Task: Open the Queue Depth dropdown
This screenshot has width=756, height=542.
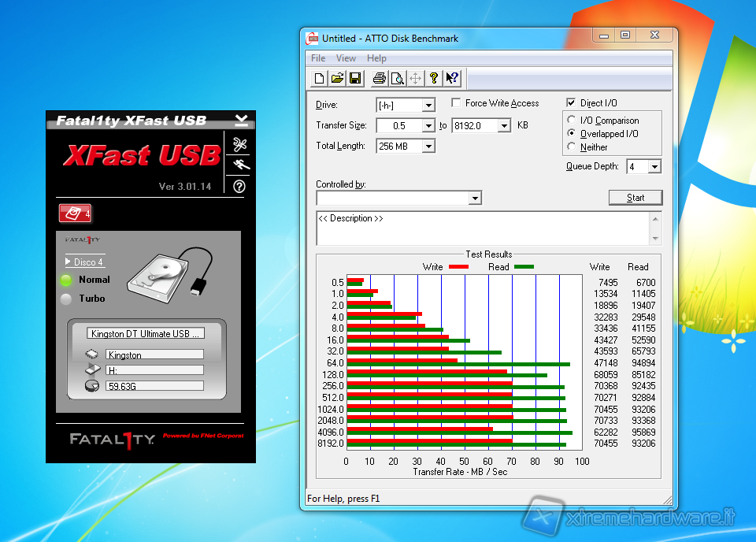Action: pyautogui.click(x=654, y=167)
